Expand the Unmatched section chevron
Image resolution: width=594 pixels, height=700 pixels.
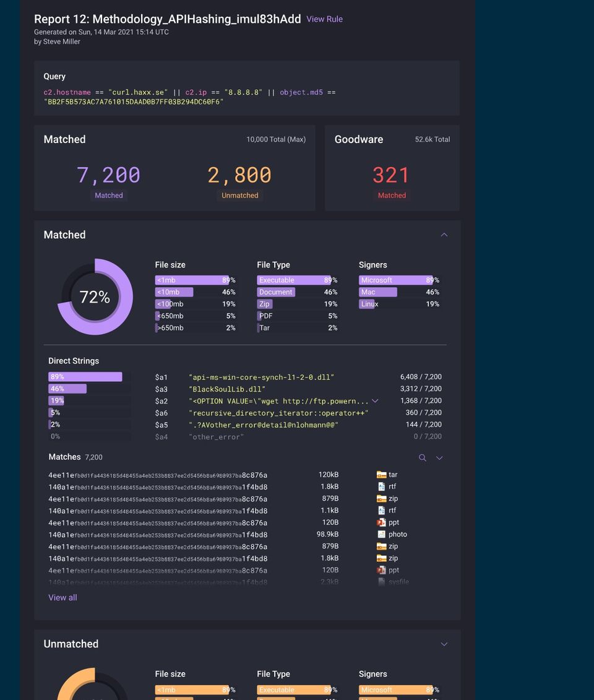(444, 644)
